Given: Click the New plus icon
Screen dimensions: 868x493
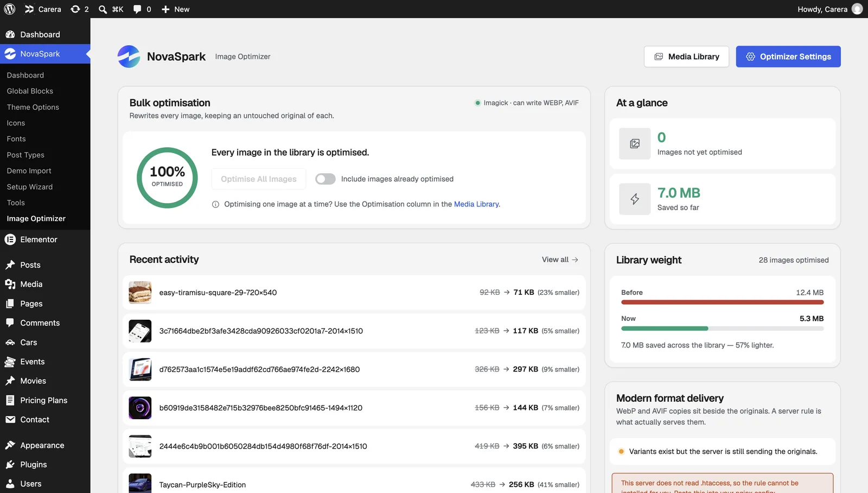Looking at the screenshot, I should pos(165,9).
